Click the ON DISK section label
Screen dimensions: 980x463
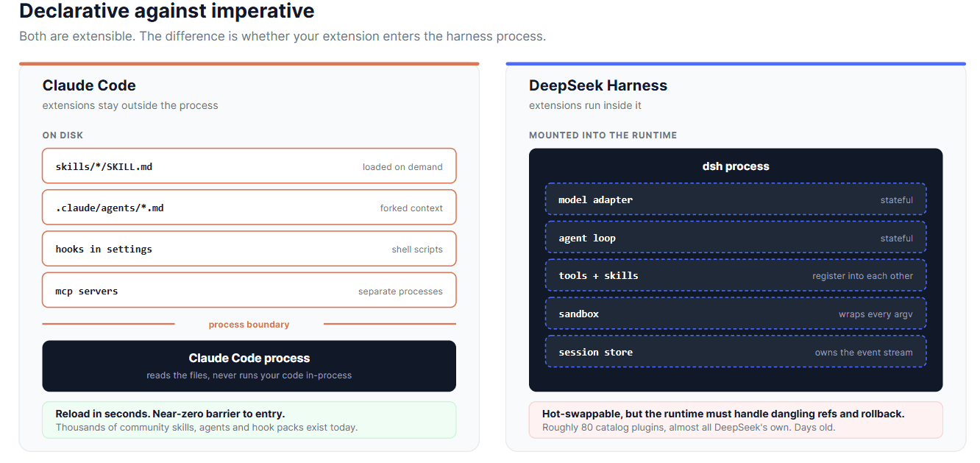click(x=63, y=135)
